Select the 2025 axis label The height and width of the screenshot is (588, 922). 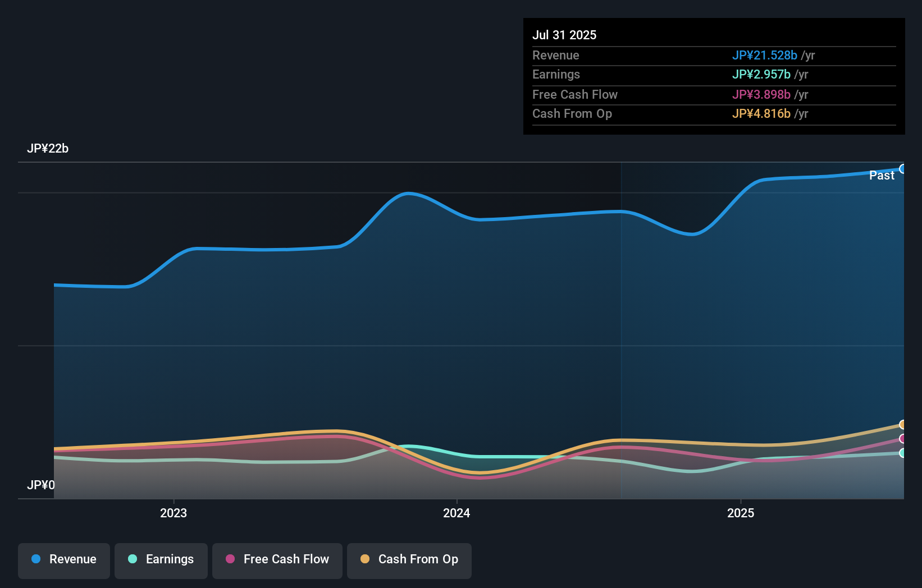coord(741,513)
